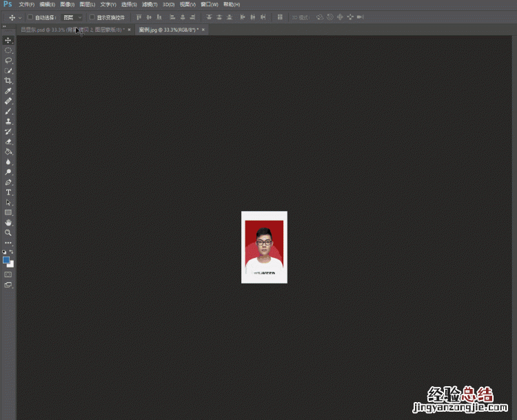The height and width of the screenshot is (420, 517).
Task: Select the Hand tool
Action: click(8, 223)
